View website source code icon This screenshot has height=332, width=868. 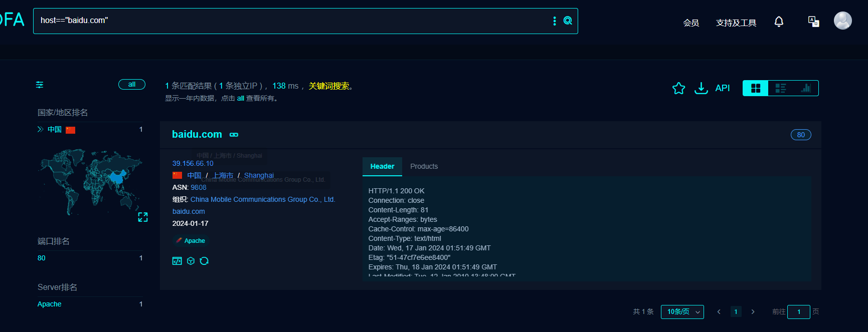(177, 261)
